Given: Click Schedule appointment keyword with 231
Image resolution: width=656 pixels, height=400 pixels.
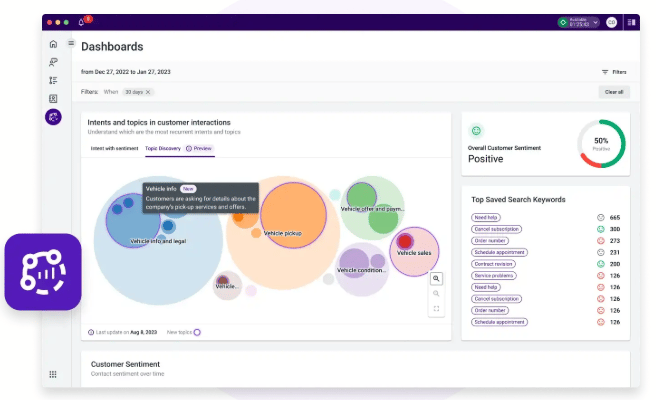Looking at the screenshot, I should (x=500, y=252).
